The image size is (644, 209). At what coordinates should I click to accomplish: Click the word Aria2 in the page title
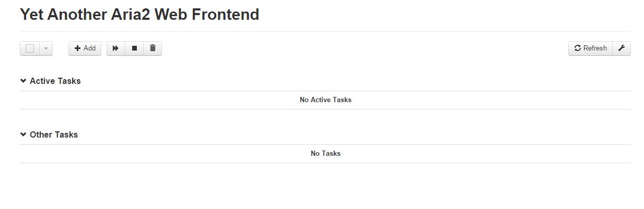tap(131, 15)
